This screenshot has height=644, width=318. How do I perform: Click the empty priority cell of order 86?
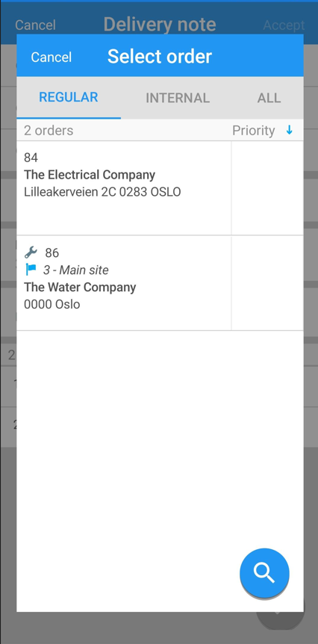pyautogui.click(x=267, y=283)
